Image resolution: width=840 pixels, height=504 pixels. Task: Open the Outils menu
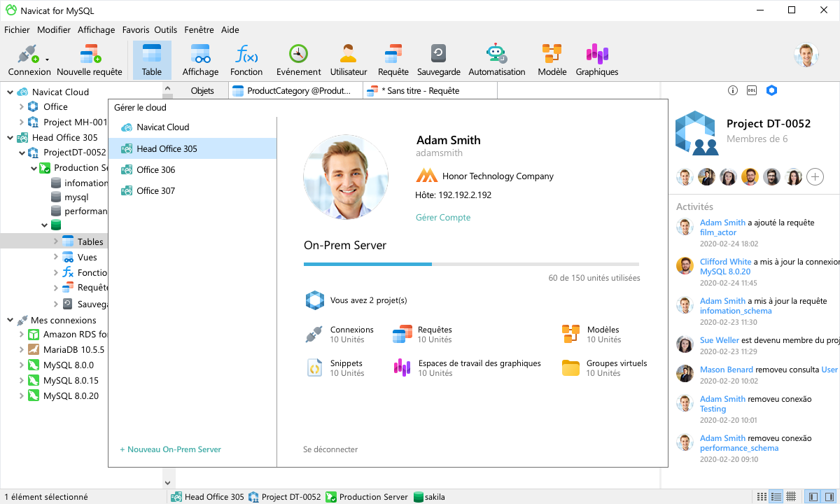pos(166,30)
